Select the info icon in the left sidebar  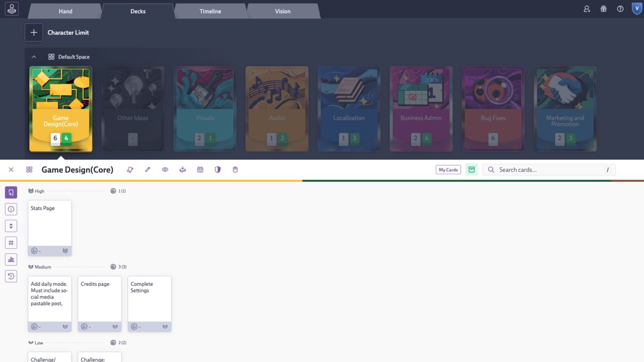pyautogui.click(x=11, y=209)
